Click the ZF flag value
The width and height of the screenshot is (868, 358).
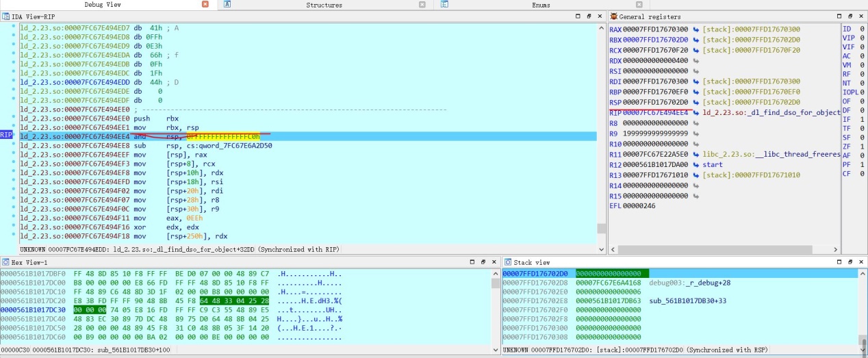[x=864, y=146]
